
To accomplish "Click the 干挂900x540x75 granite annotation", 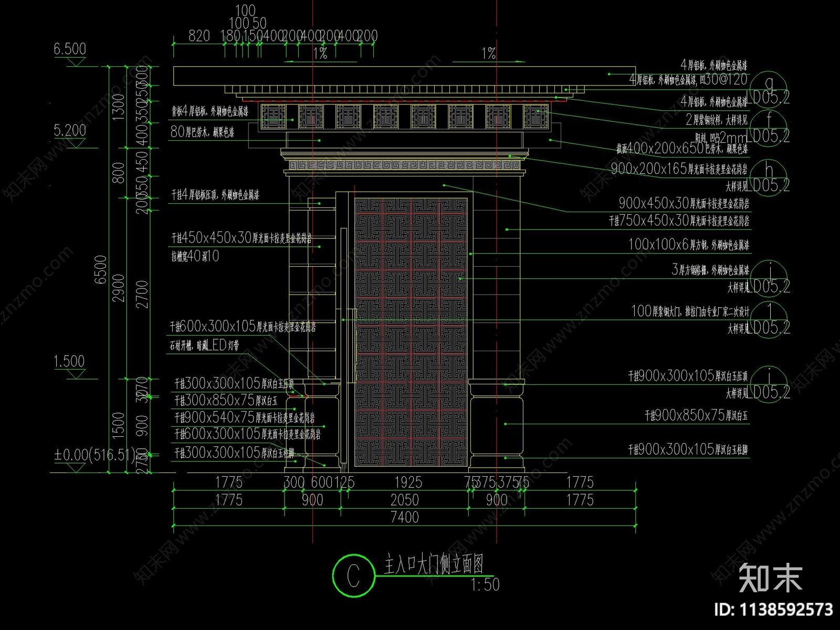I will [245, 417].
